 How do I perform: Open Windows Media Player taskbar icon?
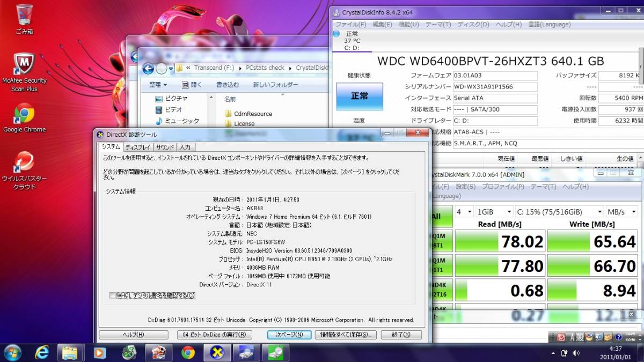pos(99,352)
